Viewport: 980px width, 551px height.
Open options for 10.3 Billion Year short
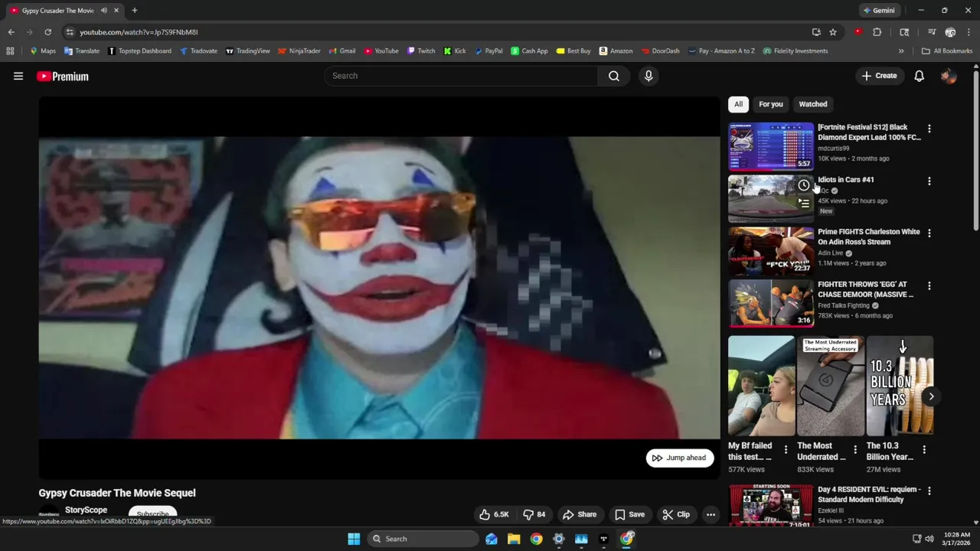(923, 450)
